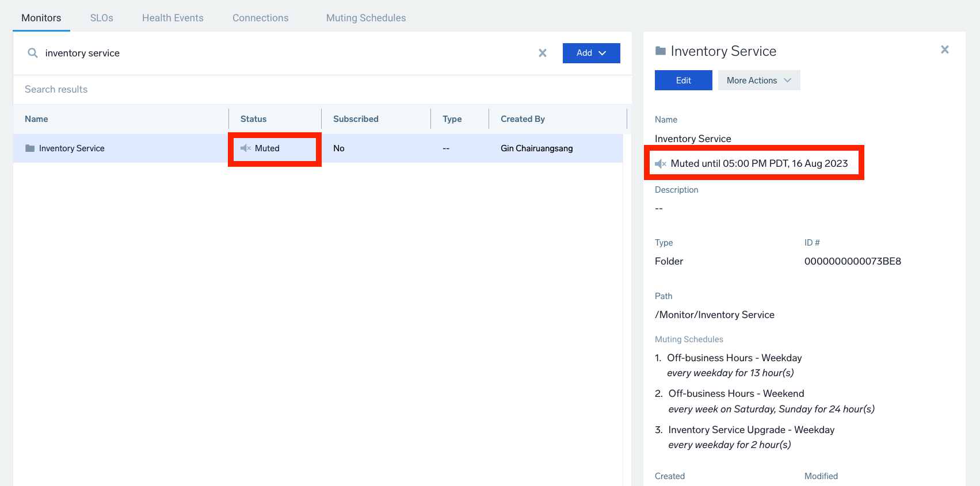Sort by the Name column header
Screen dimensions: 980x486
[x=36, y=119]
